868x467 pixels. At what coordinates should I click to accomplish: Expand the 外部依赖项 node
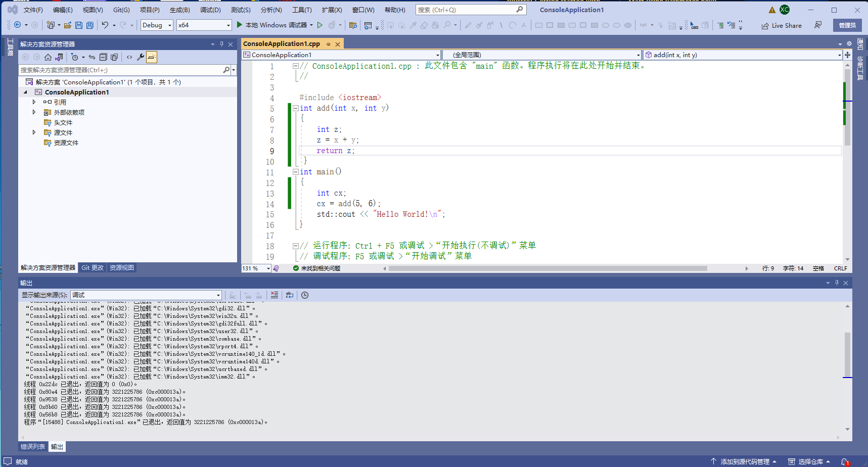tap(34, 112)
